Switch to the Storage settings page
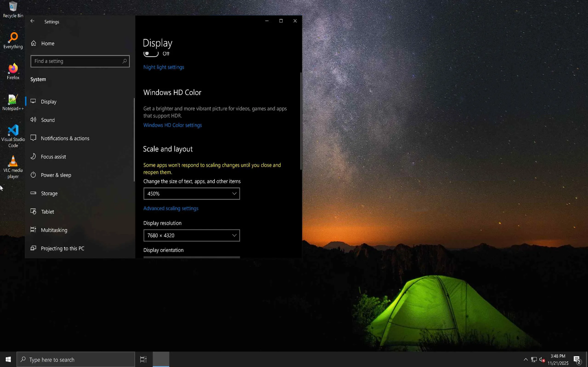This screenshot has height=367, width=588. pos(49,193)
